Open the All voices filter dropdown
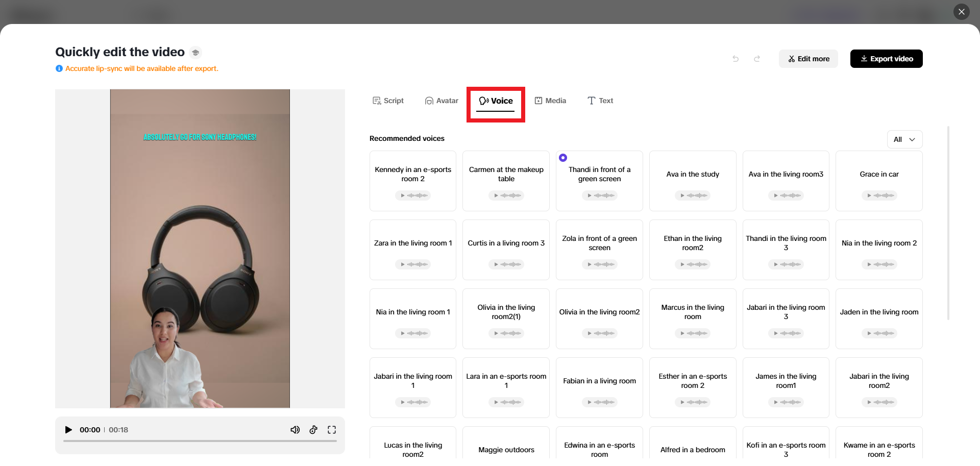 coord(904,139)
